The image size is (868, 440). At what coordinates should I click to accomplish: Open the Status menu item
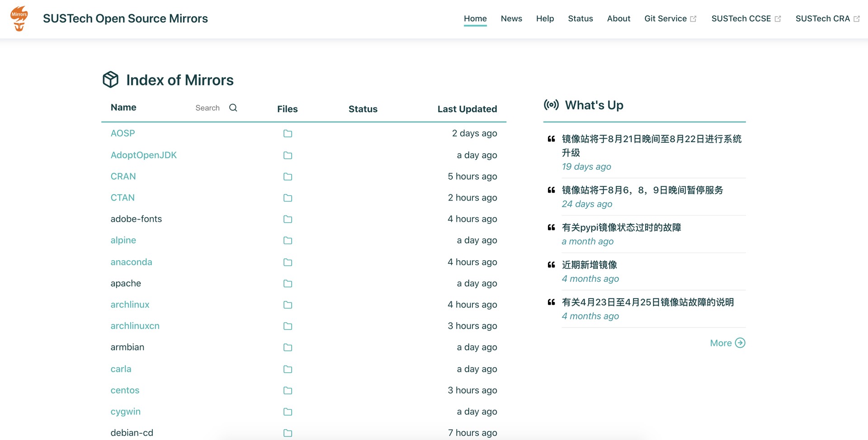point(580,19)
